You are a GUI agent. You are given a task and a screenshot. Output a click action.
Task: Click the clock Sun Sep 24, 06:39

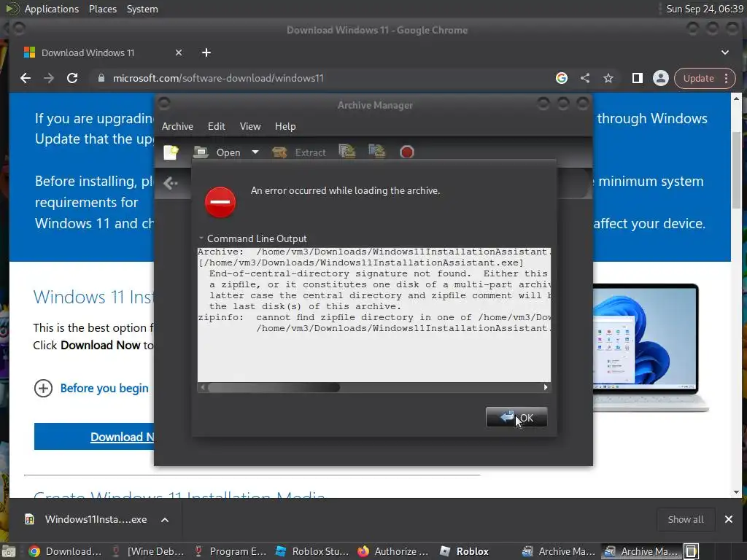click(x=705, y=9)
